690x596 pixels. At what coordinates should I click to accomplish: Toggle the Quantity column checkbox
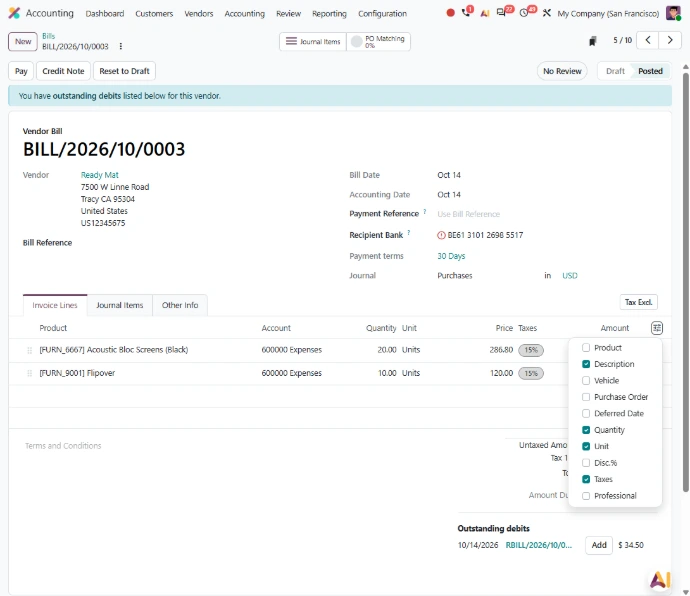pos(586,430)
